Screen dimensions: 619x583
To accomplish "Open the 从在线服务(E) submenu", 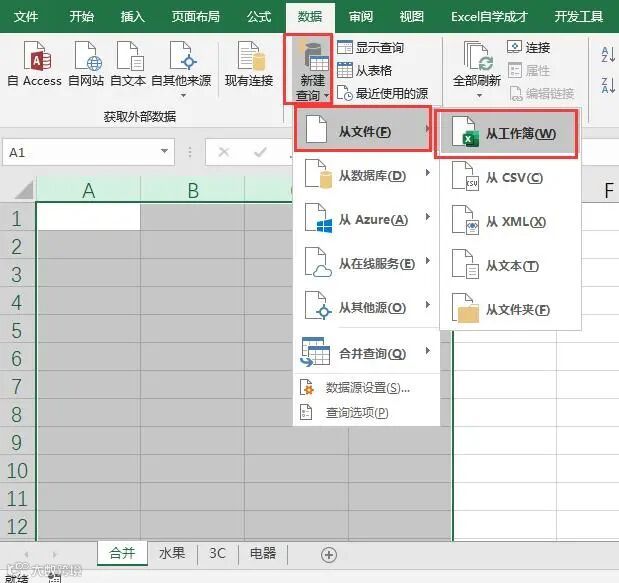I will coord(366,263).
